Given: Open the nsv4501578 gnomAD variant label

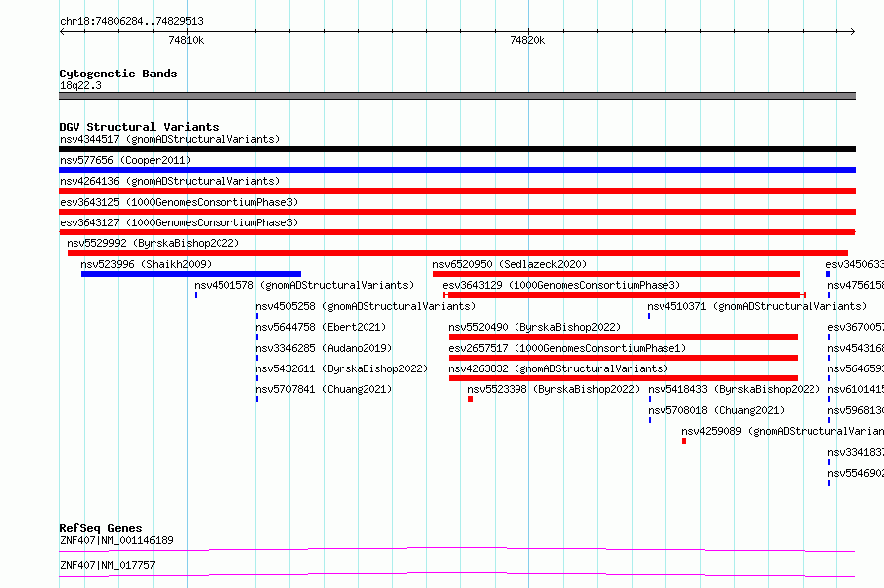Looking at the screenshot, I should [x=304, y=285].
